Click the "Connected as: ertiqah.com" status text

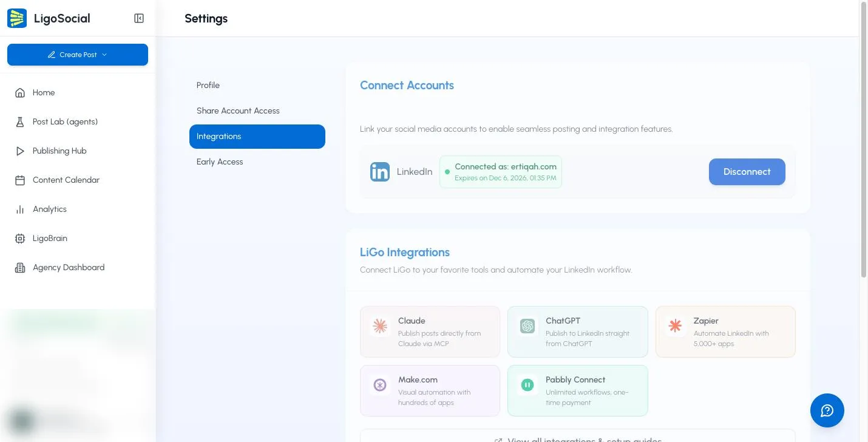click(506, 166)
